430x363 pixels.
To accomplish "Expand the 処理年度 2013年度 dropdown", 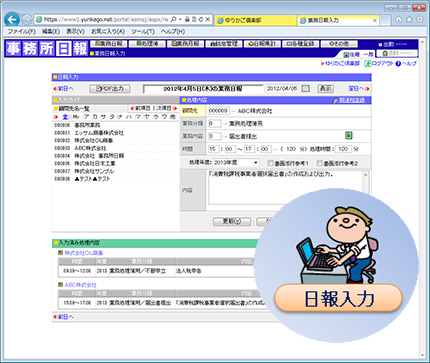I will [256, 163].
